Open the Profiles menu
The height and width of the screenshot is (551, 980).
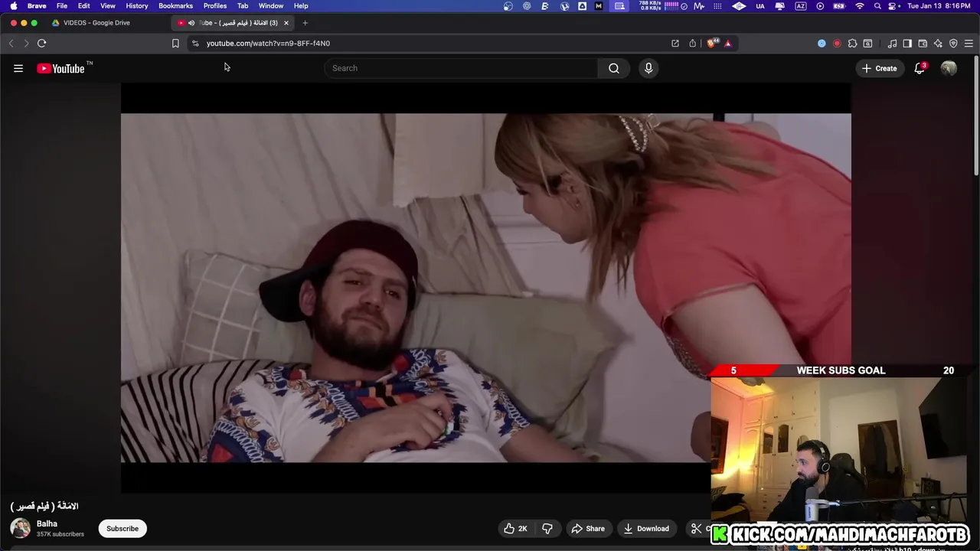coord(215,6)
